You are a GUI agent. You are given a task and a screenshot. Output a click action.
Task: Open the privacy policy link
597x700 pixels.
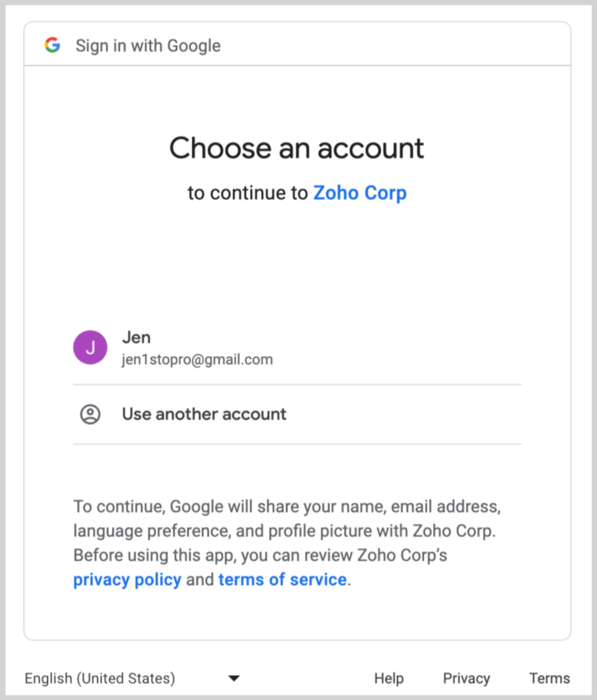click(127, 579)
